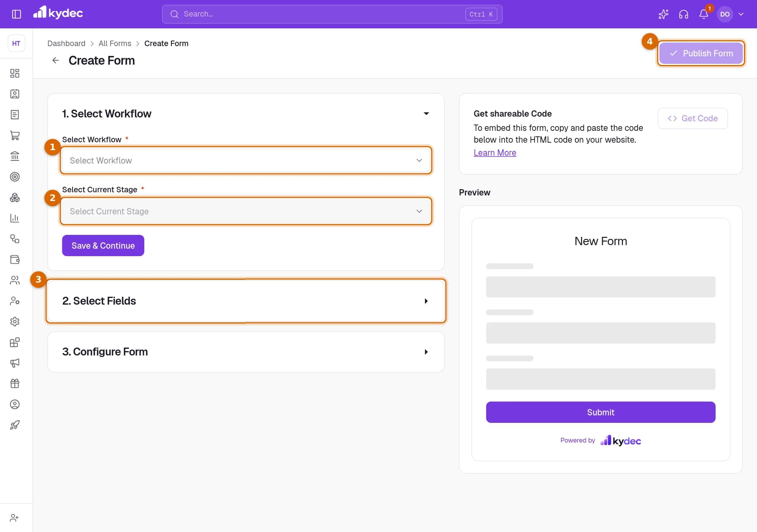
Task: Open the bank building sidebar icon
Action: coord(15,156)
